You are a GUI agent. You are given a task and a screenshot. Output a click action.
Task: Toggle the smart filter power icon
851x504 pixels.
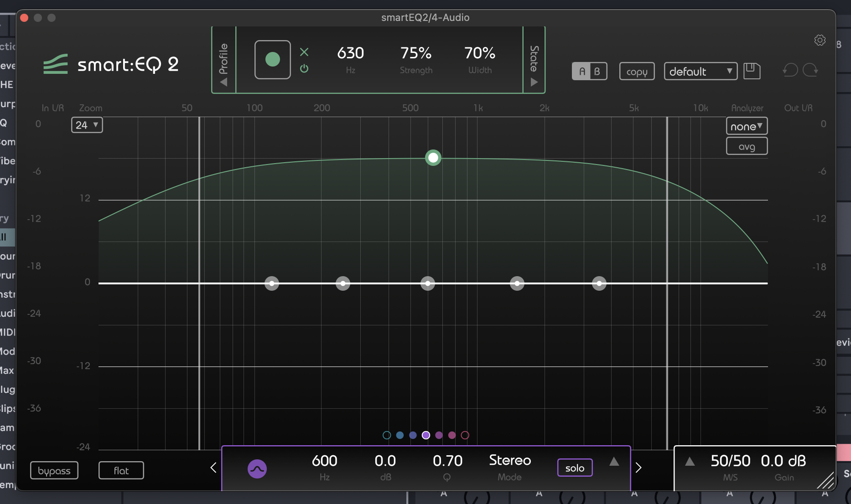click(304, 68)
